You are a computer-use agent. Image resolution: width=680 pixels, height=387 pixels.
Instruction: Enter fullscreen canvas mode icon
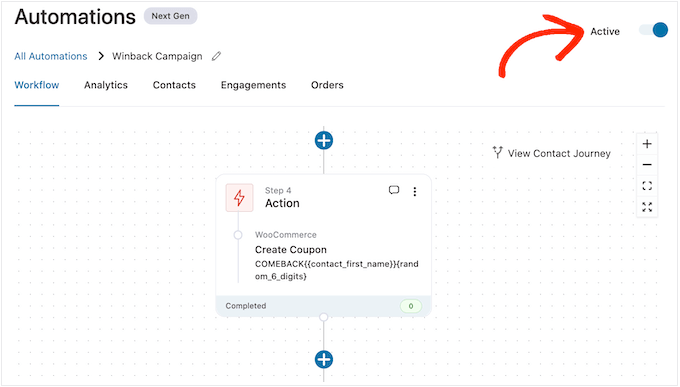point(647,207)
